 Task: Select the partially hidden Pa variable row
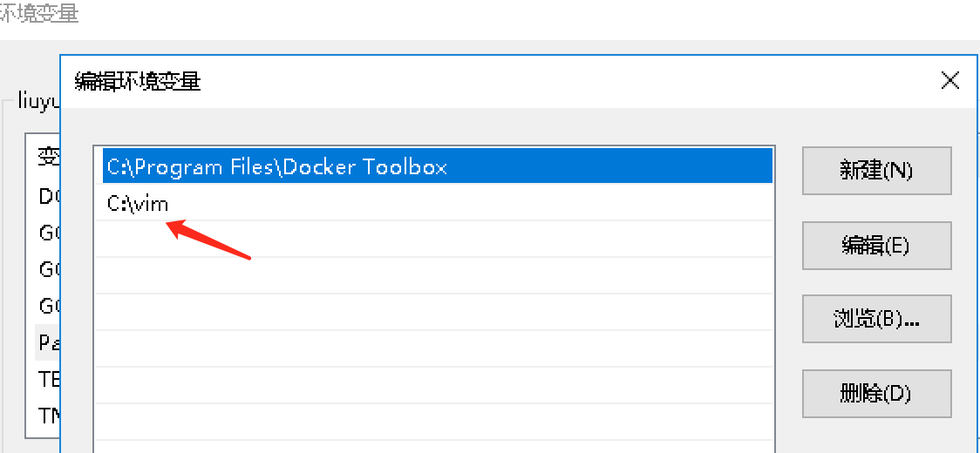coord(49,342)
